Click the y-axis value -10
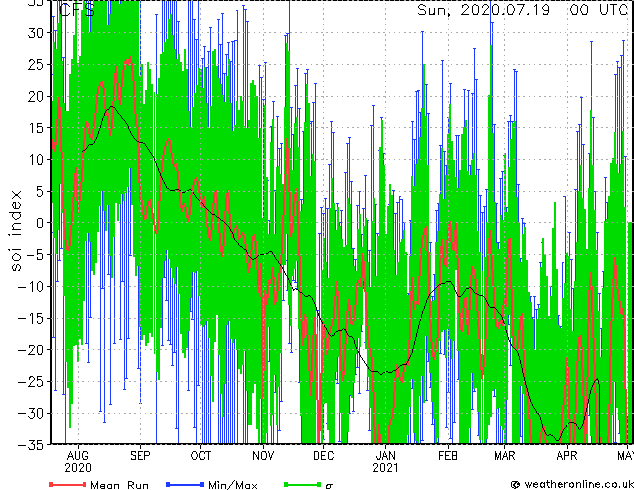The height and width of the screenshot is (490, 634). 31,287
